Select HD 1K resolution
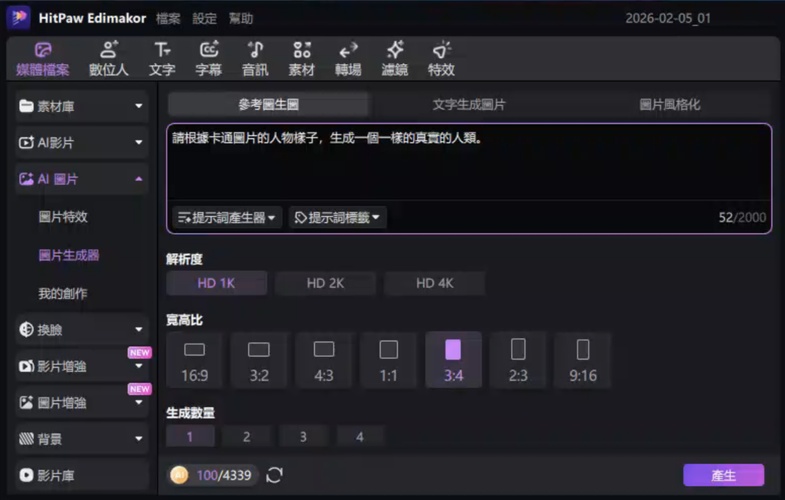The width and height of the screenshot is (785, 500). point(216,283)
